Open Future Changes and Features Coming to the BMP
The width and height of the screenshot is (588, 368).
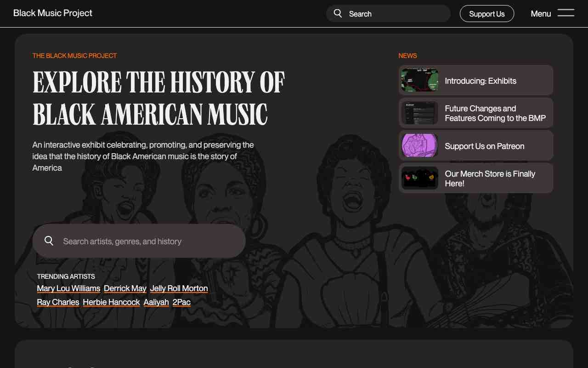tap(495, 113)
